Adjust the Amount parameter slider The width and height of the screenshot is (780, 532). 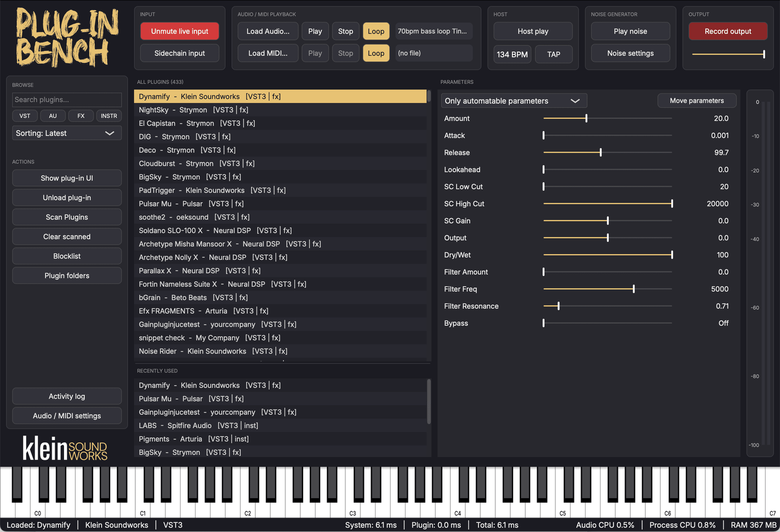[607, 118]
